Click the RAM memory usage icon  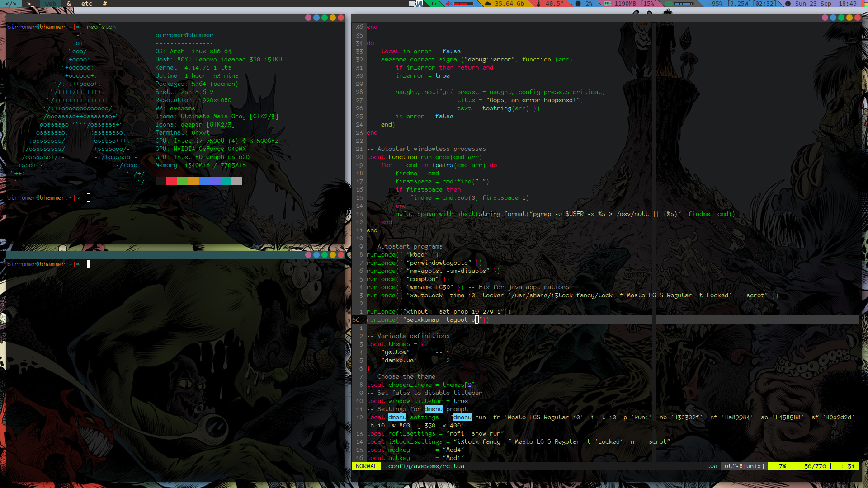pos(607,4)
